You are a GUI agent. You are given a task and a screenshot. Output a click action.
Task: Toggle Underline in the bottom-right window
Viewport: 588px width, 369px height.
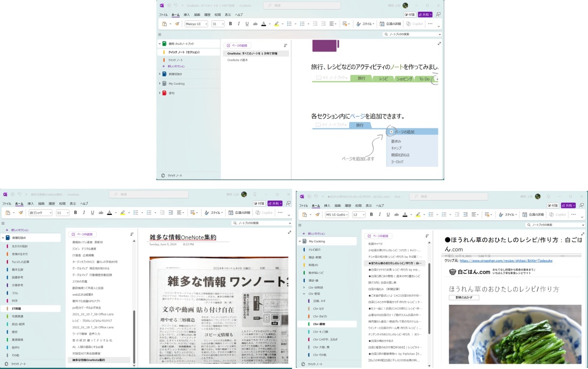pyautogui.click(x=388, y=214)
